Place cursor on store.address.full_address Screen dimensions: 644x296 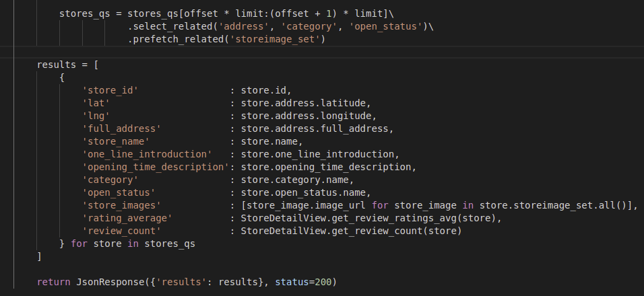315,128
